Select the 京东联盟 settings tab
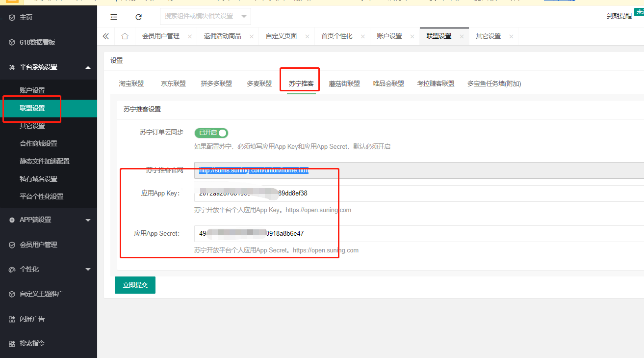Viewport: 644px width, 358px height. tap(174, 84)
